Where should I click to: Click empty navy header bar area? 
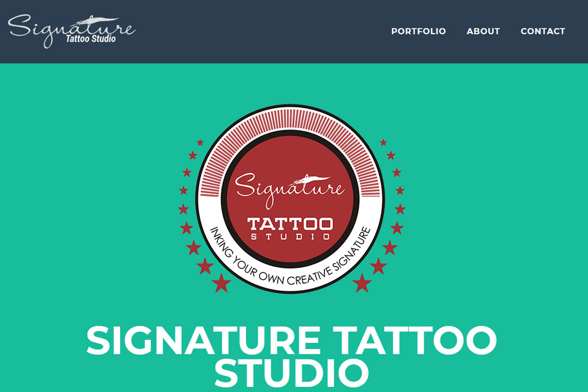pyautogui.click(x=262, y=31)
